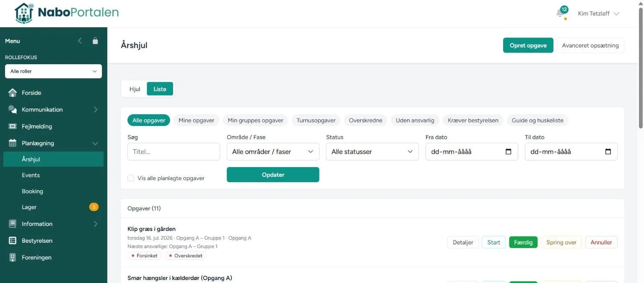644x283 pixels.
Task: Expand the Kommunikation submenu chevron
Action: (x=96, y=110)
